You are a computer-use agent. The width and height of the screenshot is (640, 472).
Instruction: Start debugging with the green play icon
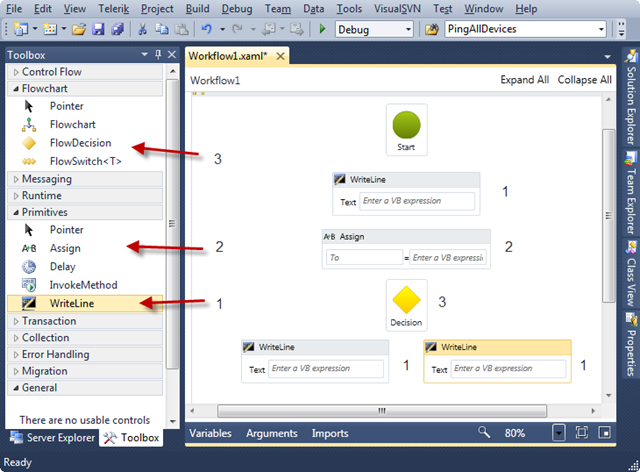tap(322, 29)
